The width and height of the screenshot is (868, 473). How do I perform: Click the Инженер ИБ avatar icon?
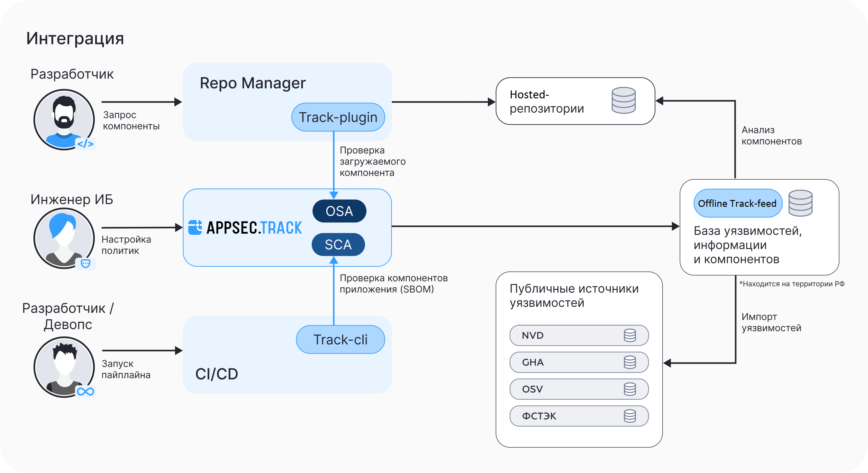[x=64, y=238]
